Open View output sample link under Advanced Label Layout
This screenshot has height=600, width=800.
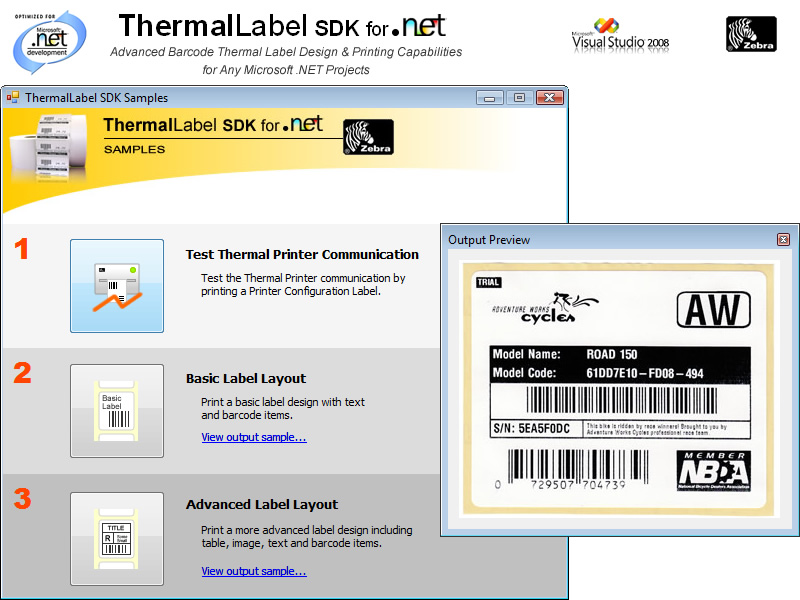(x=253, y=571)
